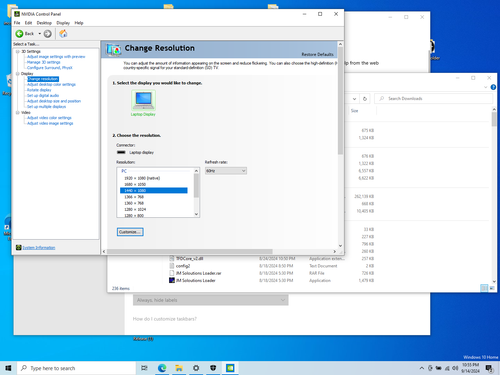The height and width of the screenshot is (375, 500).
Task: Open Rotate display task
Action: point(39,90)
